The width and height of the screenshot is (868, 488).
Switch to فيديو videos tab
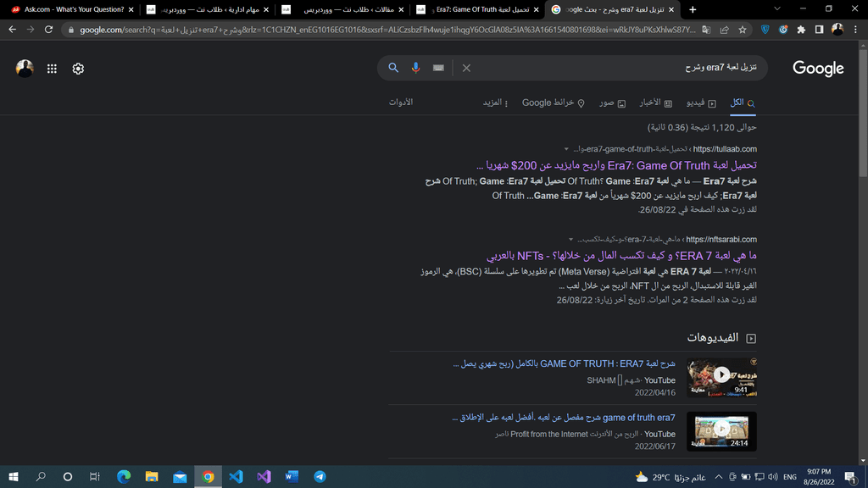701,103
